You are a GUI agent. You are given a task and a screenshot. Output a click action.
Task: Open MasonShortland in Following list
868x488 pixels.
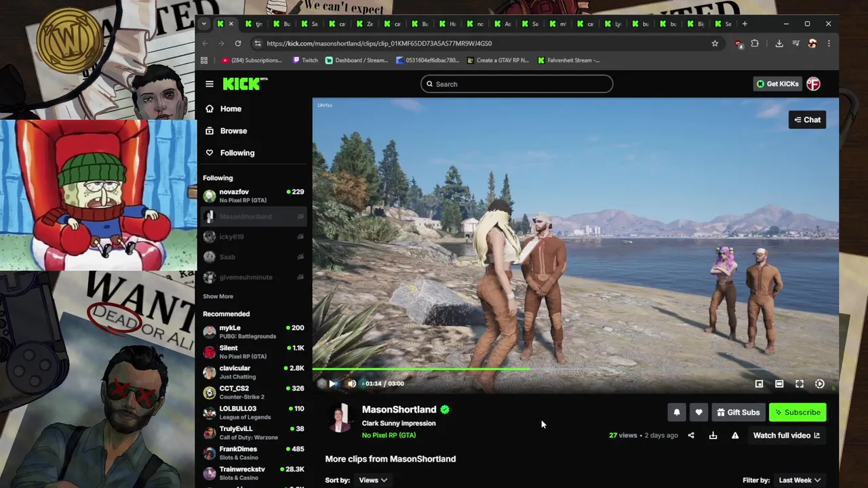(x=254, y=216)
